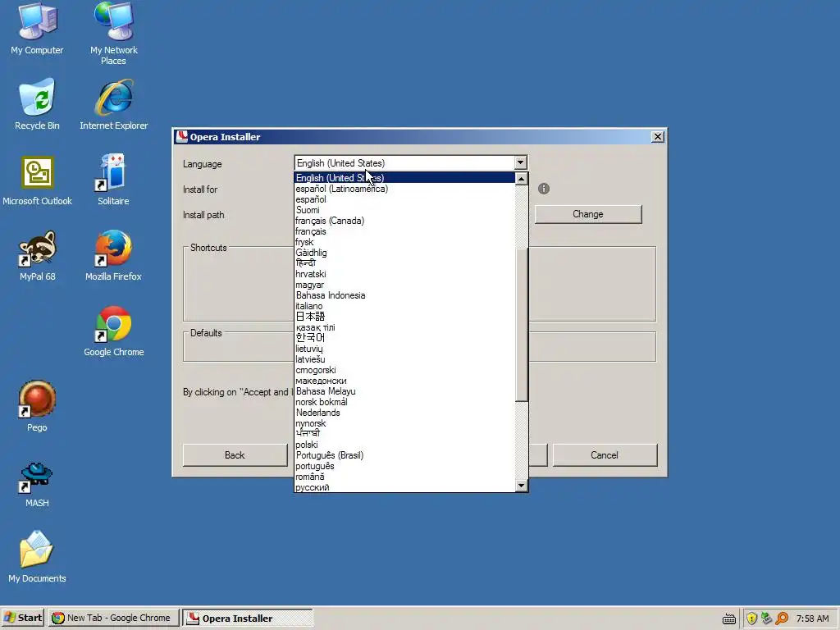Select Nederlands language entry
The height and width of the screenshot is (630, 840).
pyautogui.click(x=404, y=413)
